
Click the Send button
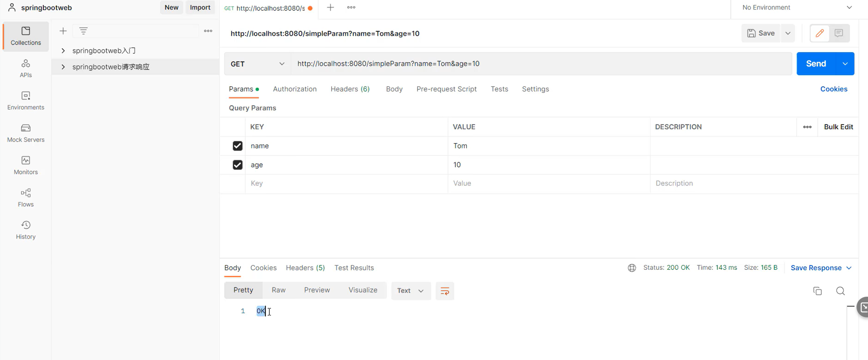(x=816, y=64)
